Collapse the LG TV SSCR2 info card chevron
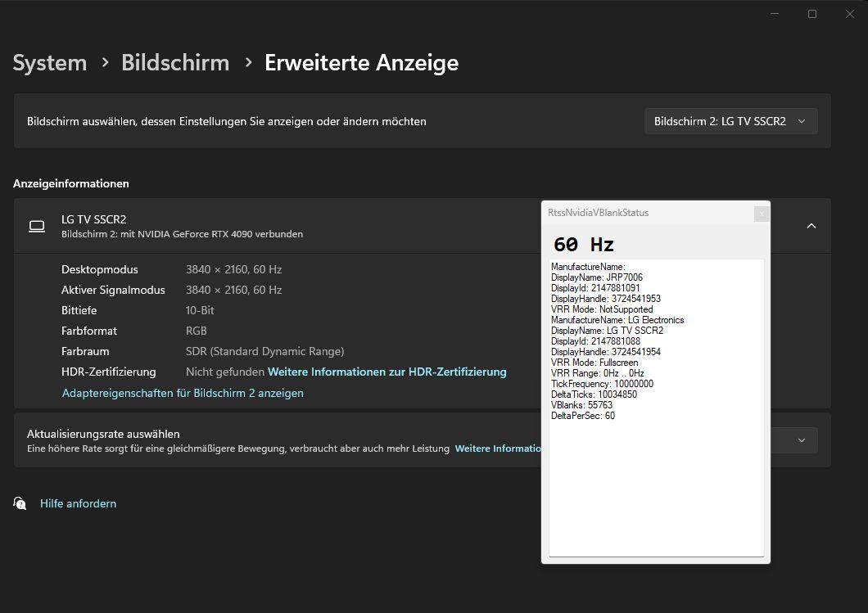The image size is (868, 613). (x=811, y=226)
